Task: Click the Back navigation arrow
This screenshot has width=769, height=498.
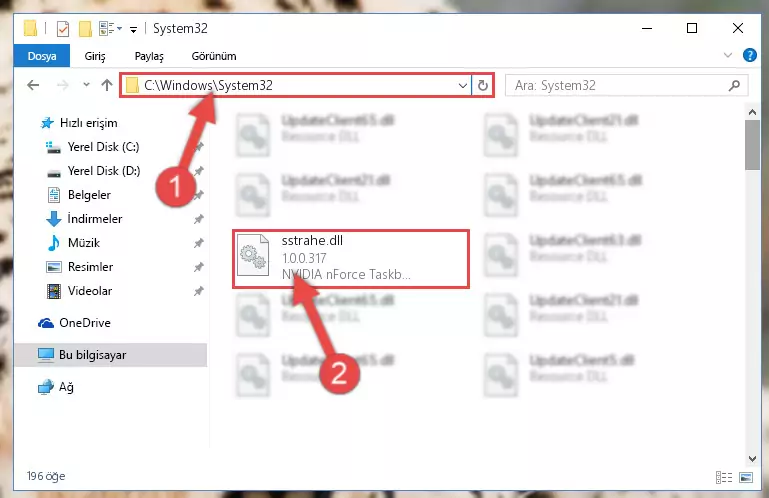Action: (x=33, y=85)
